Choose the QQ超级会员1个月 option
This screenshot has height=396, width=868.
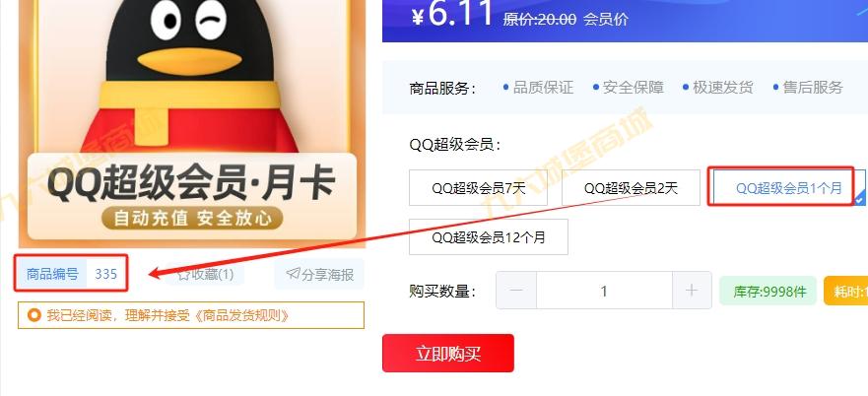coord(789,188)
